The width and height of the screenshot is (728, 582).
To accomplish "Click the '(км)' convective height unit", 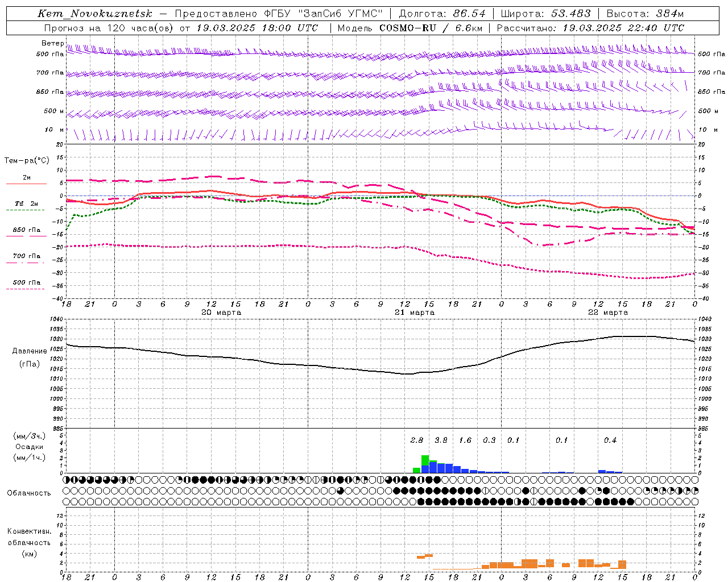I will click(30, 554).
